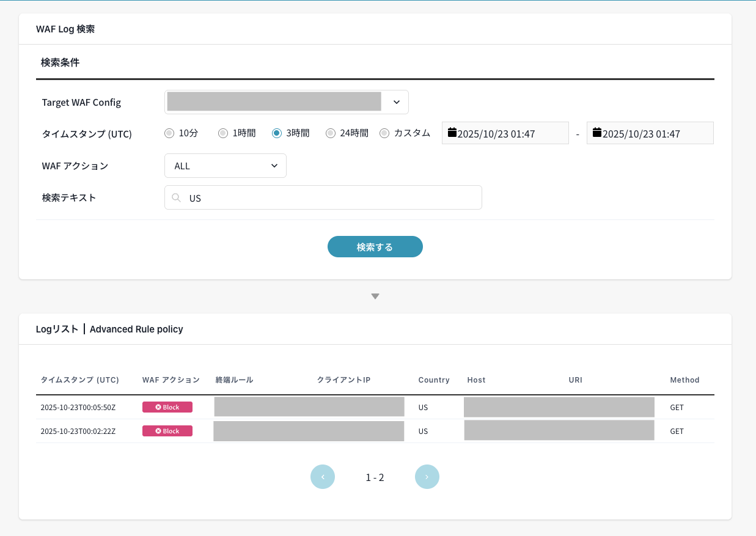Click the calendar icon in end date field
756x536 pixels.
pyautogui.click(x=597, y=133)
